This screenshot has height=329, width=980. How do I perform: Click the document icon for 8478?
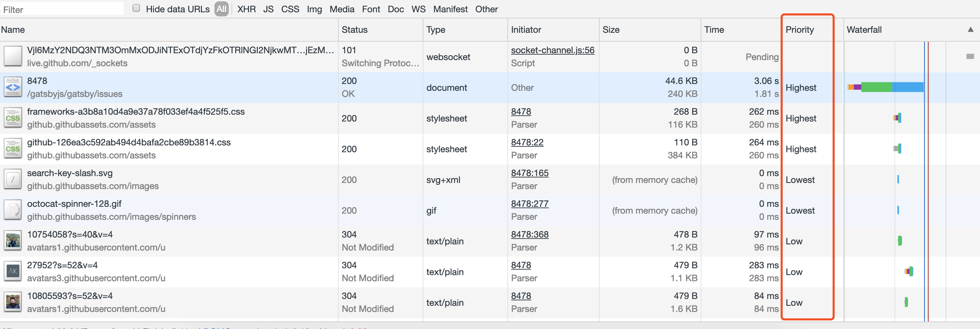[13, 87]
